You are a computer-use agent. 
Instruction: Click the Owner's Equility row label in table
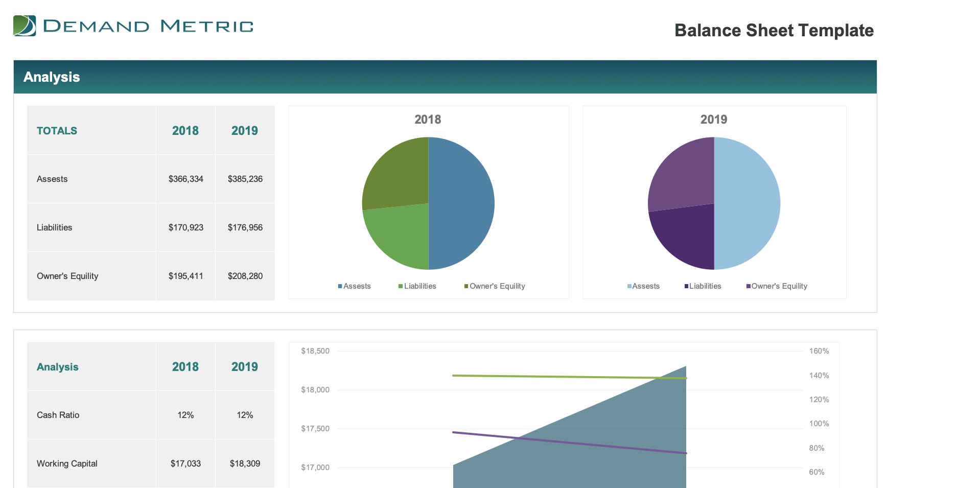point(67,276)
